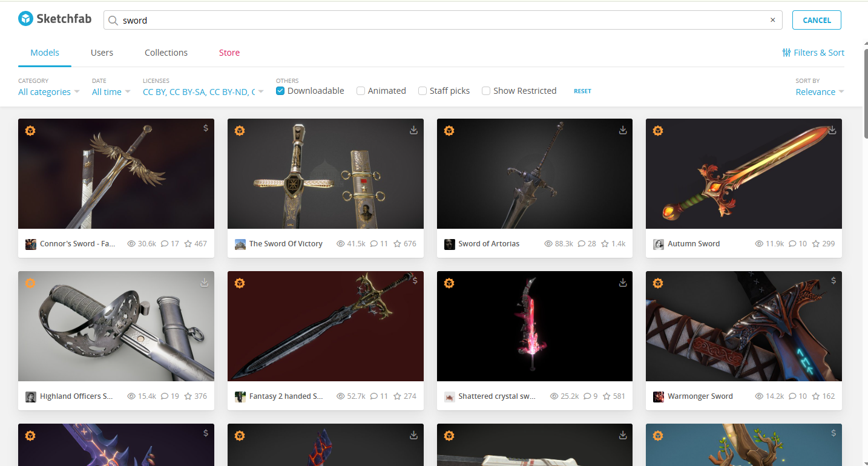Click the dollar icon on Connor's Sword

206,128
